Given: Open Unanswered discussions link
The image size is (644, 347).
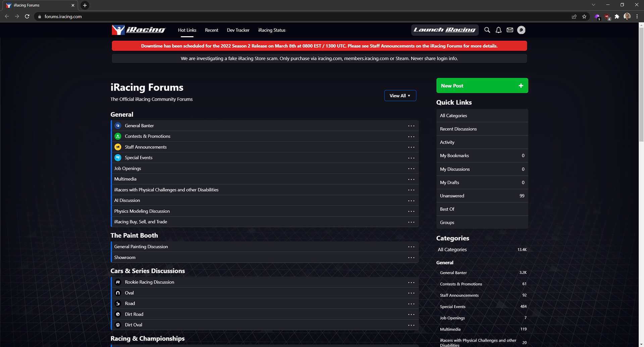Looking at the screenshot, I should tap(482, 196).
